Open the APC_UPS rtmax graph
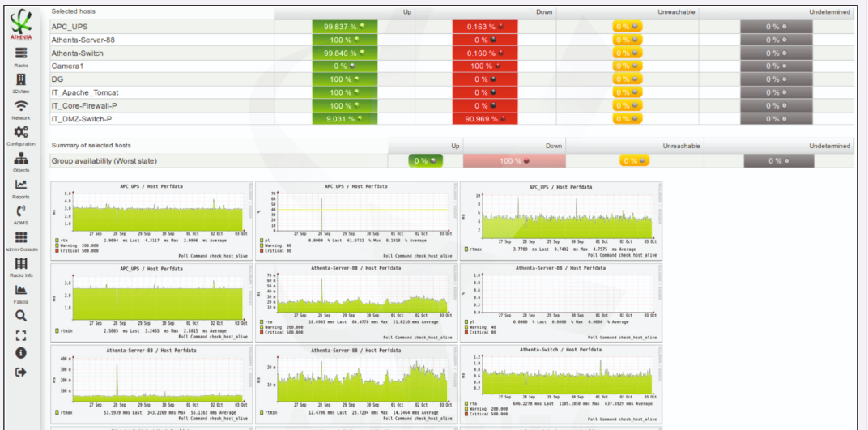Screen dimensions: 868x430 pos(561,221)
